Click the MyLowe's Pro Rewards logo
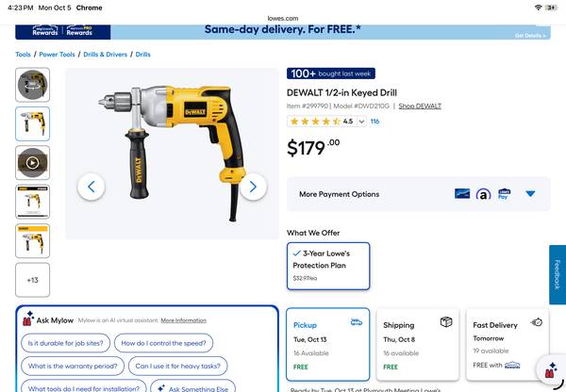Viewport: 566px width, 392px height. click(79, 31)
